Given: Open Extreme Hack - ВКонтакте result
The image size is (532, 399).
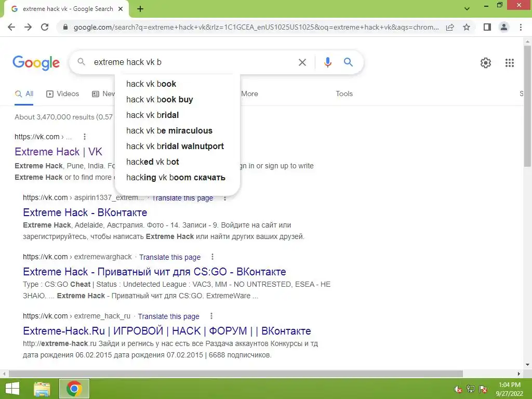Looking at the screenshot, I should (85, 212).
